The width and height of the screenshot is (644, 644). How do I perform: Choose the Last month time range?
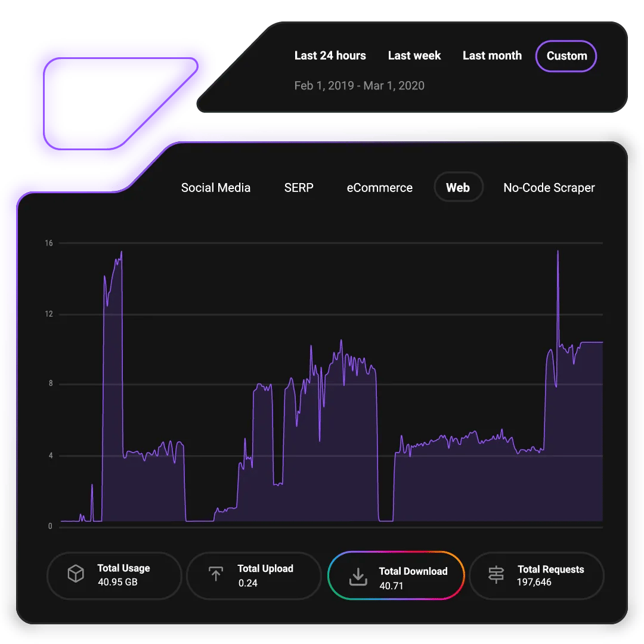coord(492,56)
